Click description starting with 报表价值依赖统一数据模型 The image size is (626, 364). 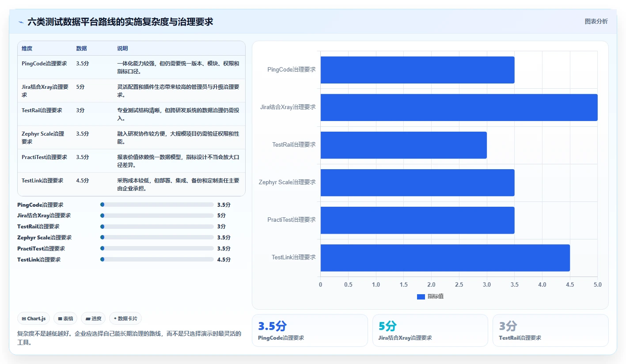pos(178,161)
